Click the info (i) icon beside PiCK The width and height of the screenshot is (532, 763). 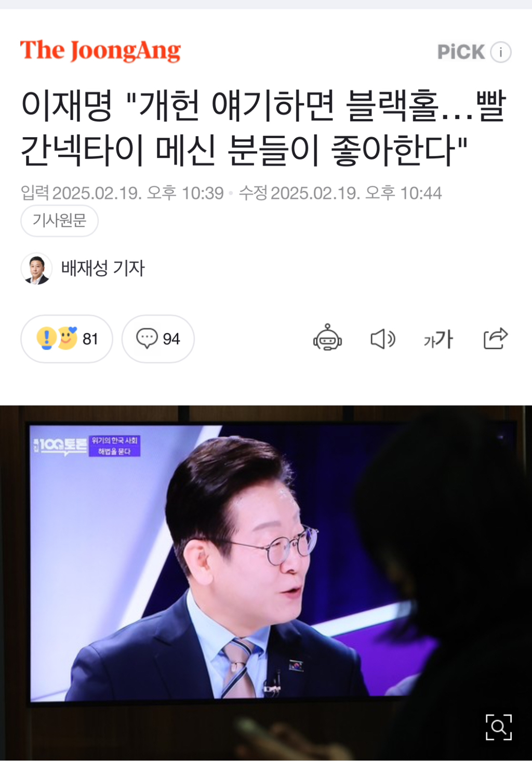coord(501,52)
